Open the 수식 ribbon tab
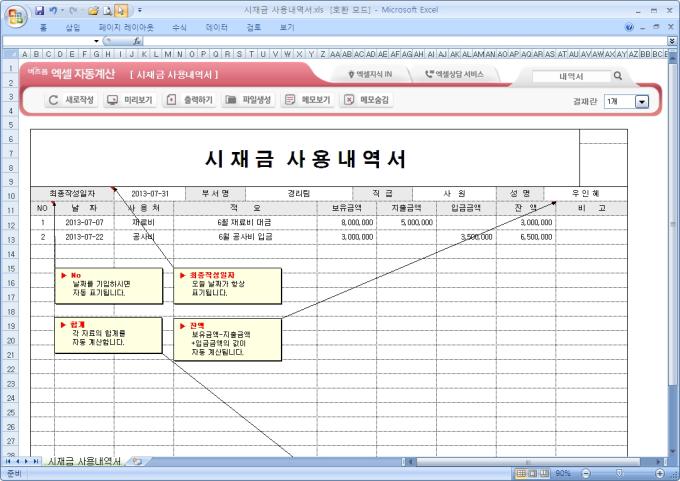Viewport: 680px width, 481px height. coord(179,28)
